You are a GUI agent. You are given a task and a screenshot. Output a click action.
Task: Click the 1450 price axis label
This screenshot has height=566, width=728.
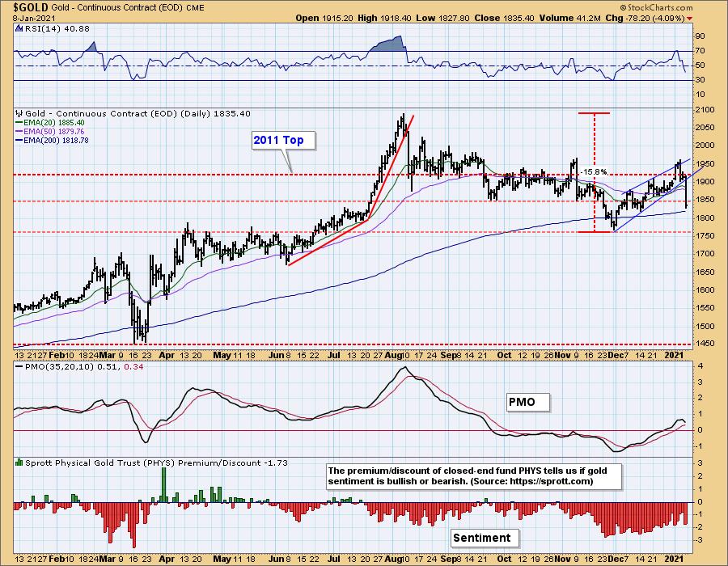705,344
